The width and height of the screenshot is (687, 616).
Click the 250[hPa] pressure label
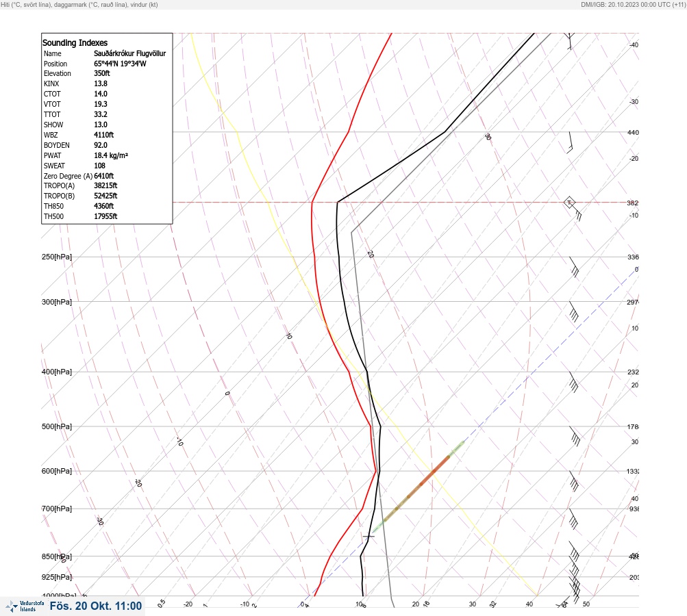click(x=57, y=257)
